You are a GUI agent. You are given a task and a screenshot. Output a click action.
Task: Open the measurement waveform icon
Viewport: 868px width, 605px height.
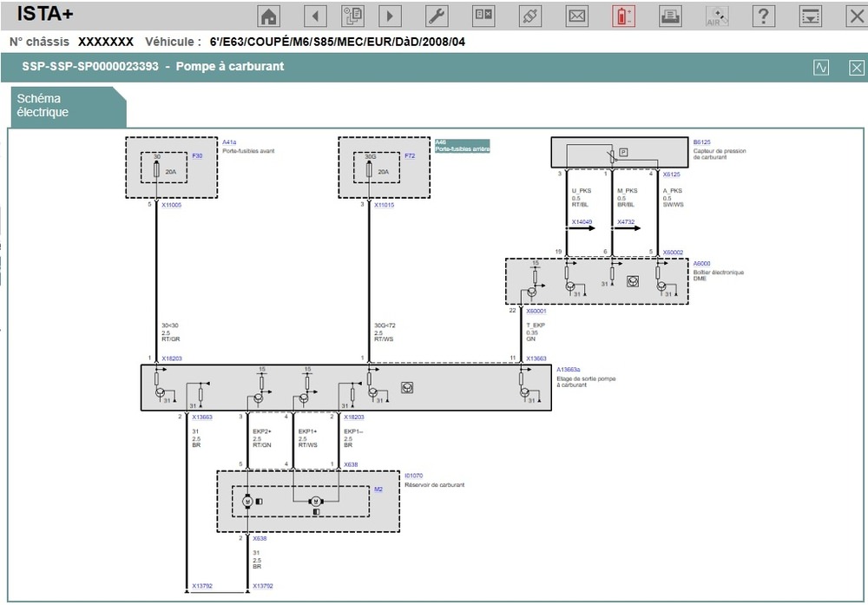tap(821, 68)
